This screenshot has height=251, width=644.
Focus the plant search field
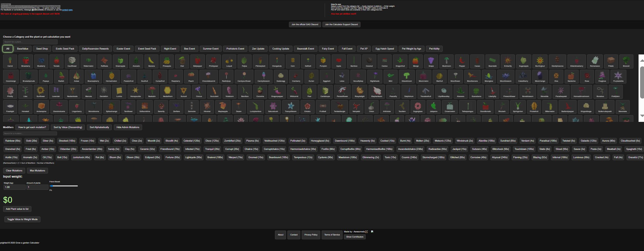pyautogui.click(x=30, y=42)
